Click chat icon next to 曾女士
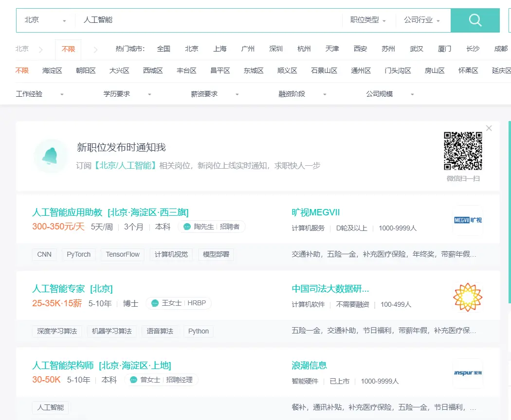Screen dimensions: 511x420 [134, 380]
